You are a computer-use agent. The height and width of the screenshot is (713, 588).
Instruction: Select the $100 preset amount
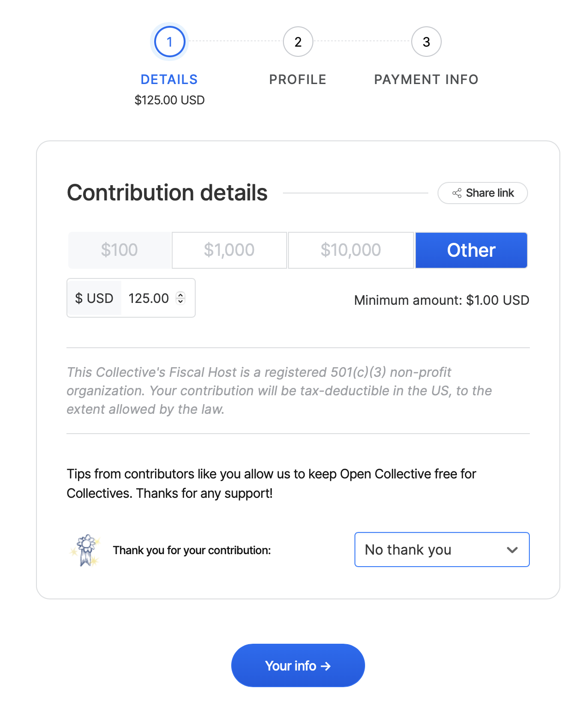120,250
